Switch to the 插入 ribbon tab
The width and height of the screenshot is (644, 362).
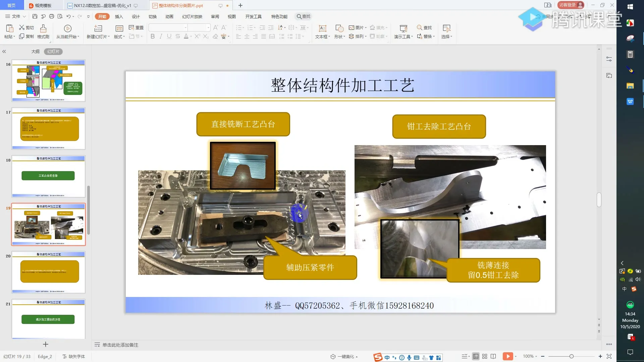click(x=119, y=16)
